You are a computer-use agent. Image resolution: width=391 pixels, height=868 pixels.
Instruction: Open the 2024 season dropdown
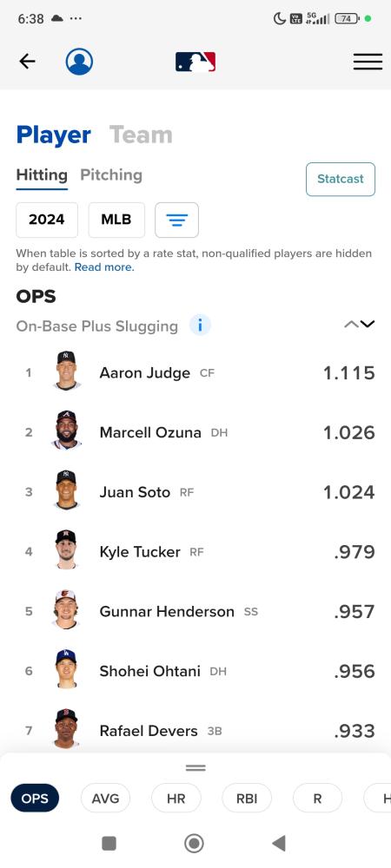[x=47, y=220]
